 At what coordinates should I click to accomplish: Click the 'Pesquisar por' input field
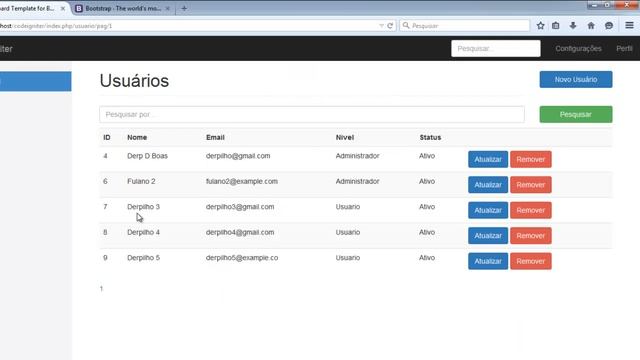pyautogui.click(x=312, y=114)
